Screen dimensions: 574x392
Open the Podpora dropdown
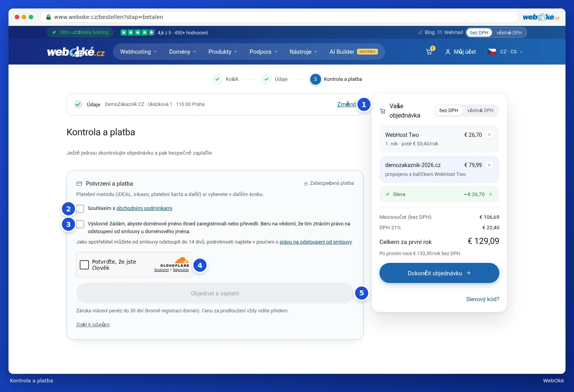263,52
